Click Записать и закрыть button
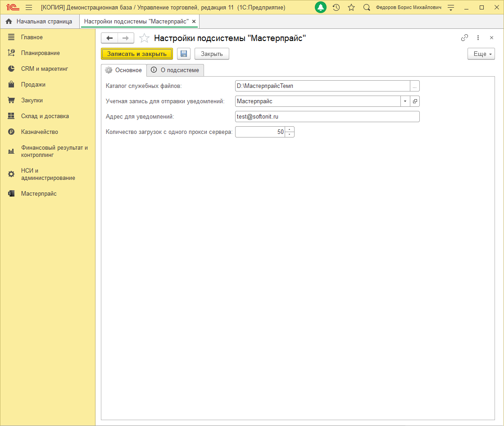The height and width of the screenshot is (426, 504). 137,54
